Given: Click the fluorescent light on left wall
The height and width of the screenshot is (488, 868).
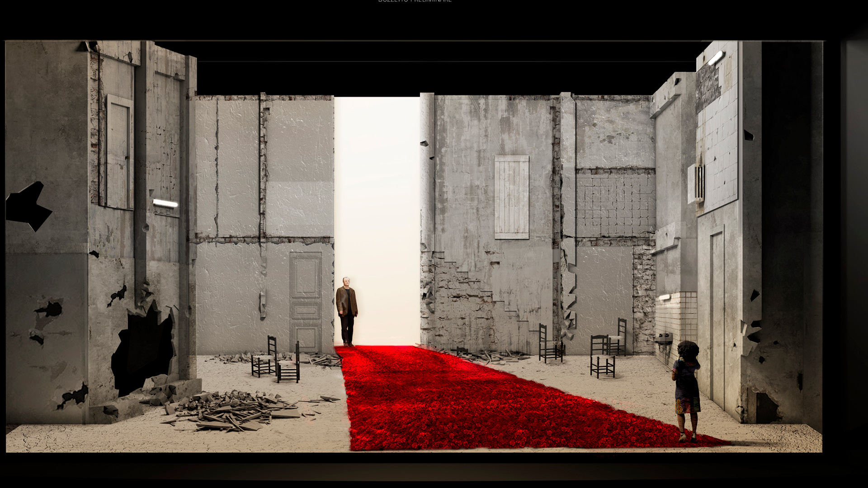Looking at the screenshot, I should [165, 203].
